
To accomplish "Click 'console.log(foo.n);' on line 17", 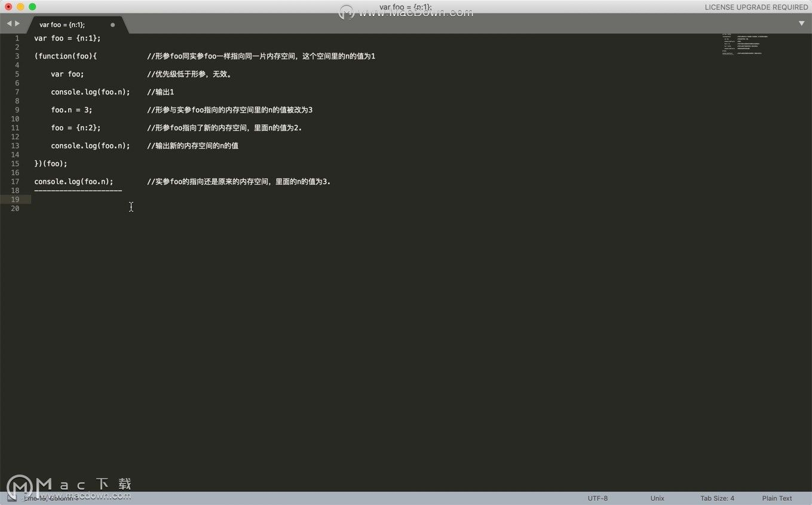I will tap(73, 182).
